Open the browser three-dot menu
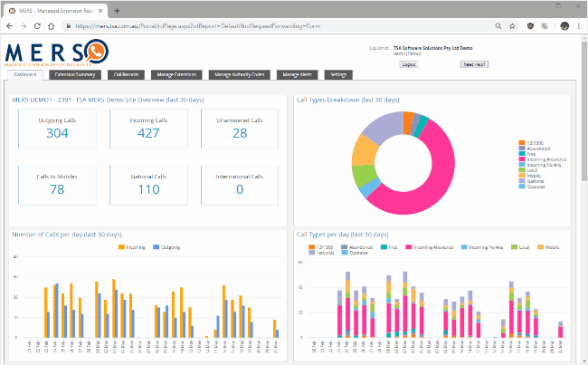The width and height of the screenshot is (588, 365). click(579, 26)
